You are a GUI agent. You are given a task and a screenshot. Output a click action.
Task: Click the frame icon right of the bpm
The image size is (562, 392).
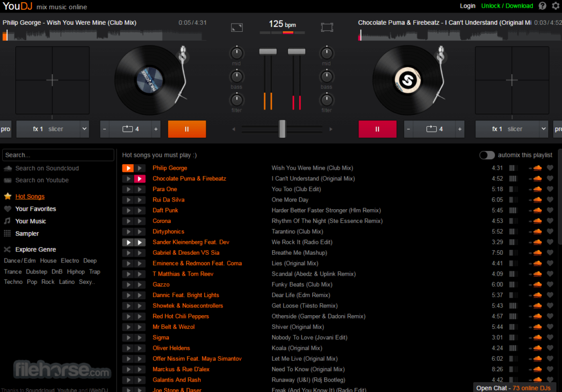[327, 27]
